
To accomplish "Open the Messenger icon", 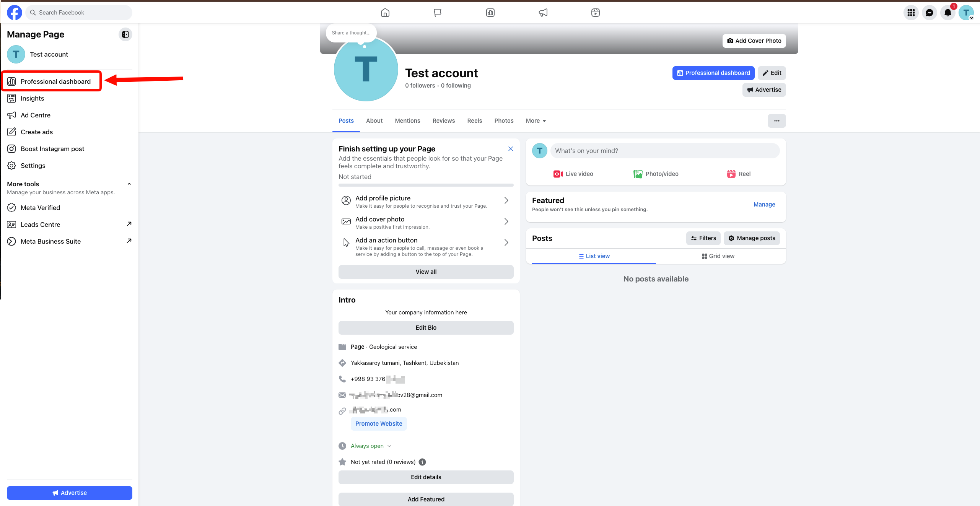I will click(930, 13).
